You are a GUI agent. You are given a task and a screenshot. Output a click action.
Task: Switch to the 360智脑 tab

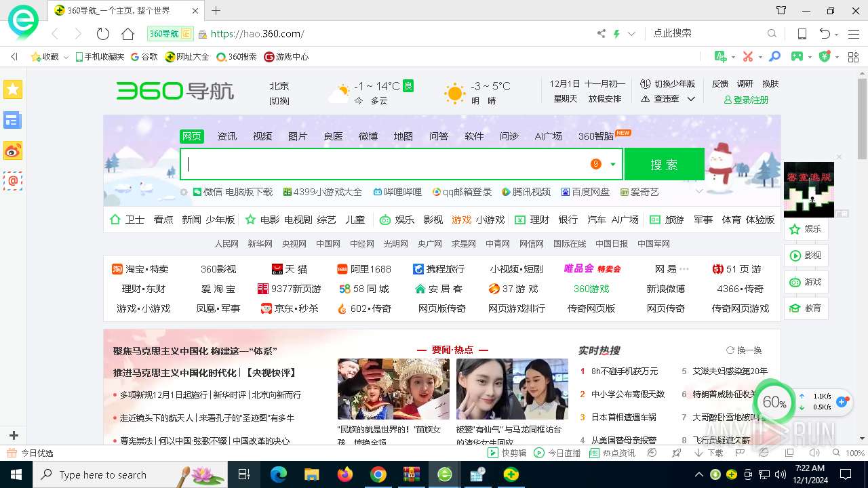(596, 136)
